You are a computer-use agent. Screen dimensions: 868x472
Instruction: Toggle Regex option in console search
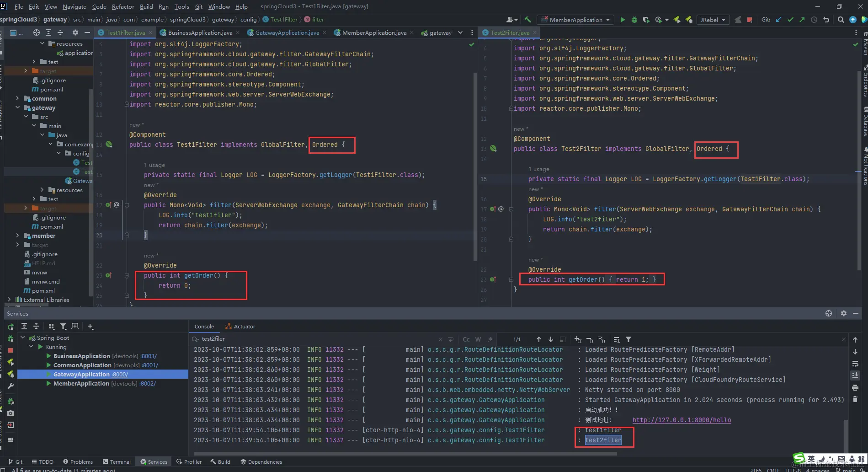tap(490, 339)
